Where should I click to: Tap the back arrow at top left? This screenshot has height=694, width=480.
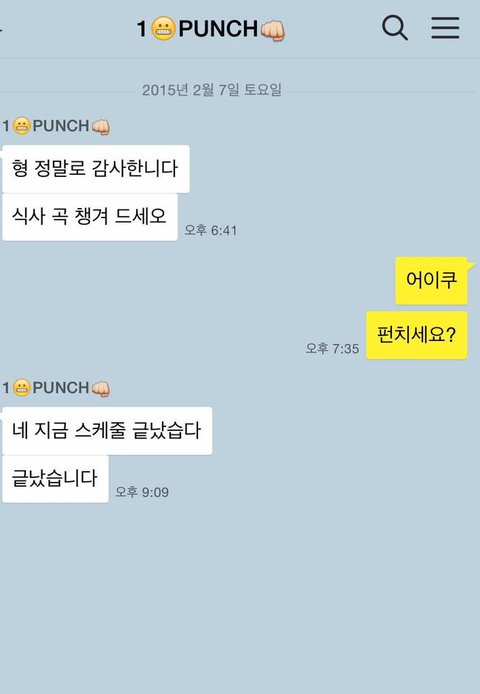tap(1, 29)
